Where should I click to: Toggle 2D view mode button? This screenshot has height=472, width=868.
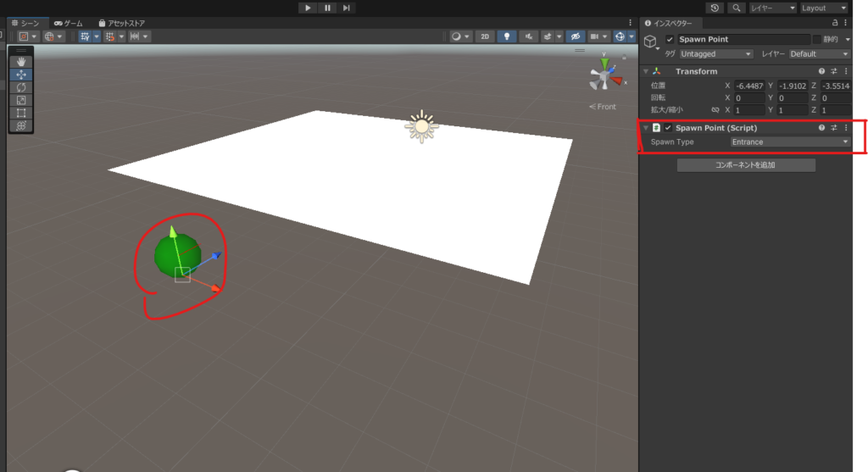click(x=484, y=36)
